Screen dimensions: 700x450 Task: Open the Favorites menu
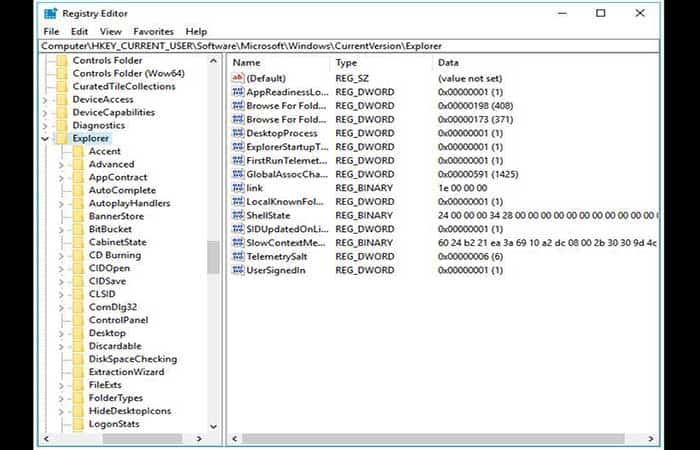coord(153,32)
